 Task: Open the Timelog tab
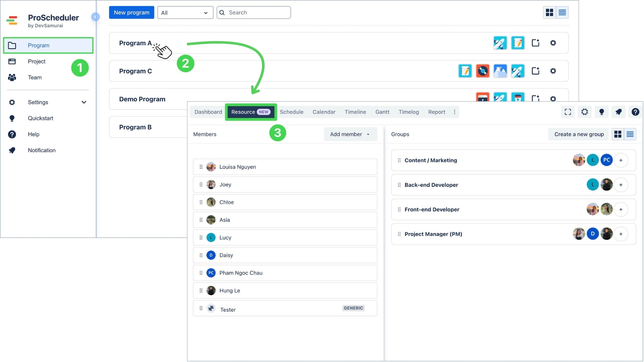[x=409, y=112]
